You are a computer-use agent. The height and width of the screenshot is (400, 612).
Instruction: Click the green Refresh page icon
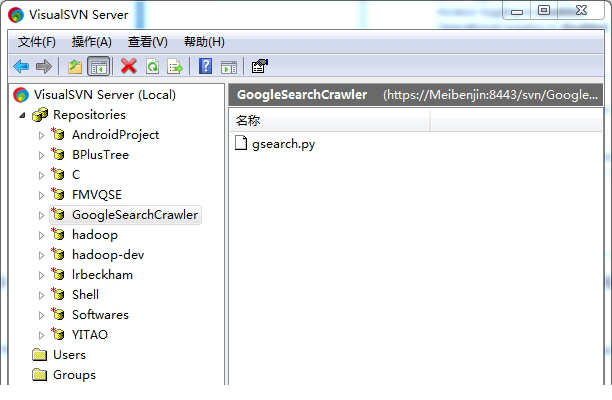coord(152,66)
